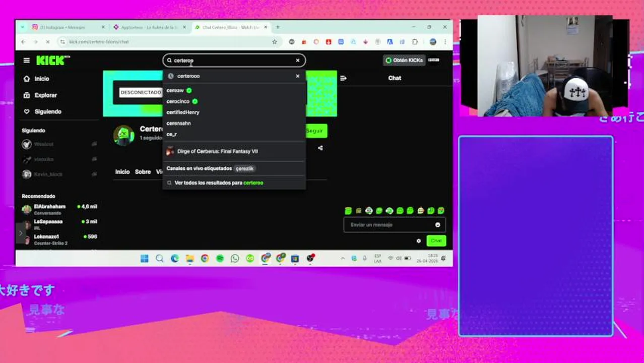Open the Certero channel avatar
644x363 pixels.
(123, 136)
